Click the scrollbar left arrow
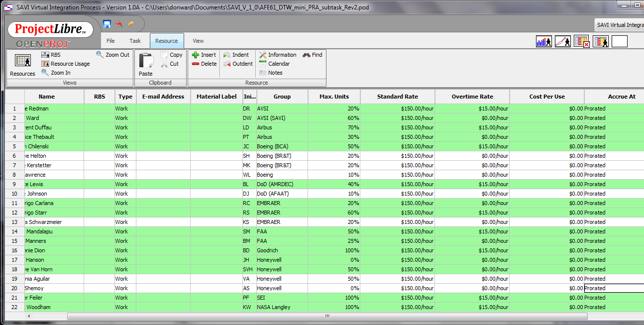Viewport: 644px width, 325px height. (29, 316)
